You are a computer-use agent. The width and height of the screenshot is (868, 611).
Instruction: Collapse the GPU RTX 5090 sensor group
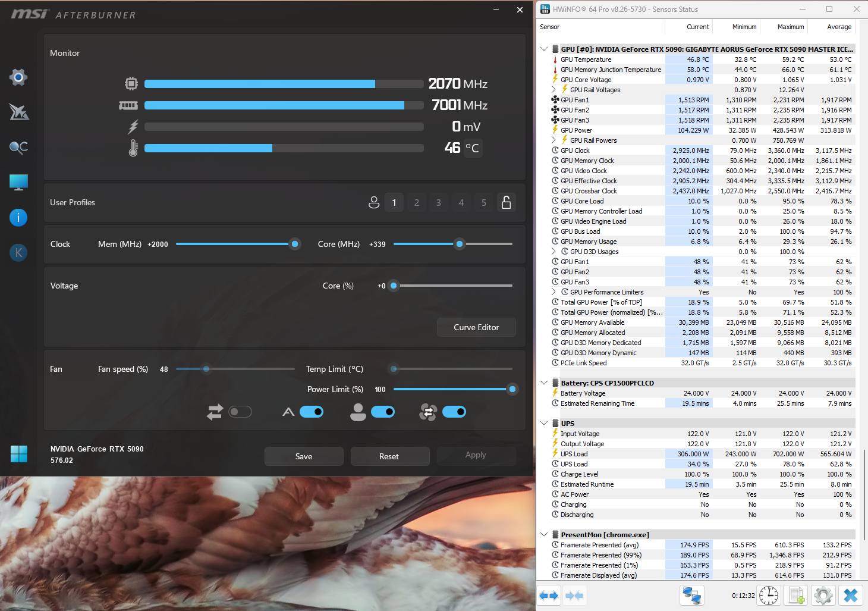pos(544,49)
